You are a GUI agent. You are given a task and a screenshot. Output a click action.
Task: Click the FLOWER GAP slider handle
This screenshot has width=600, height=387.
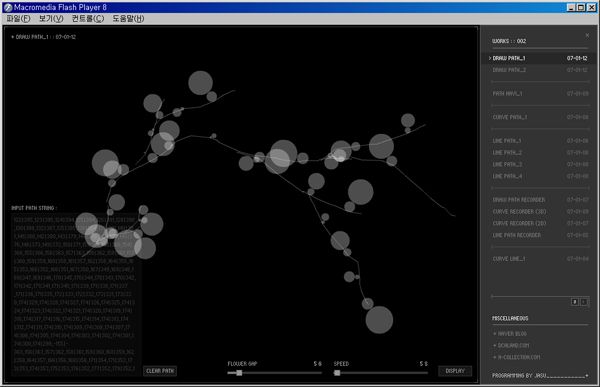(239, 373)
